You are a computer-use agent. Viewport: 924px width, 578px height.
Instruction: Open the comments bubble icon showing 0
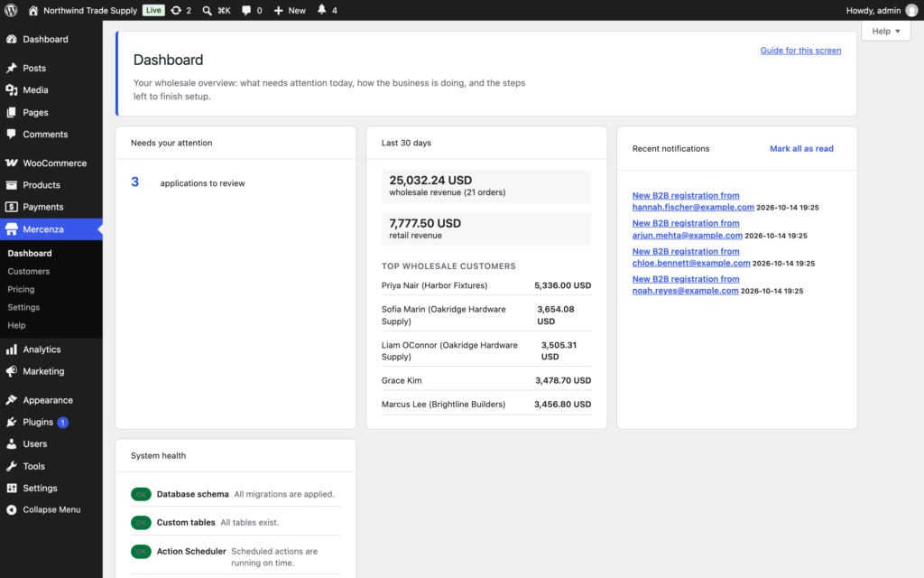[246, 10]
